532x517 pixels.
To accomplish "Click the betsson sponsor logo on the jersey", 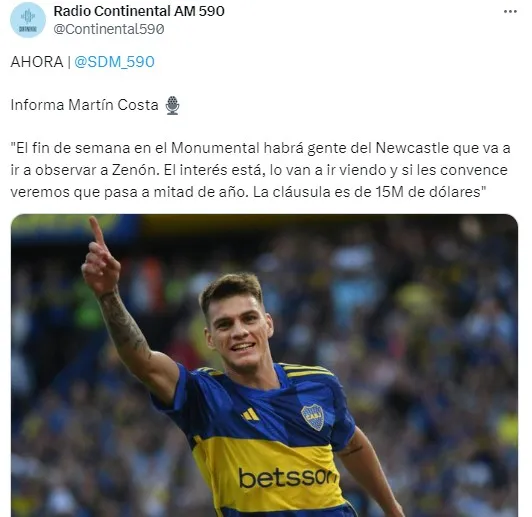I will pyautogui.click(x=288, y=478).
